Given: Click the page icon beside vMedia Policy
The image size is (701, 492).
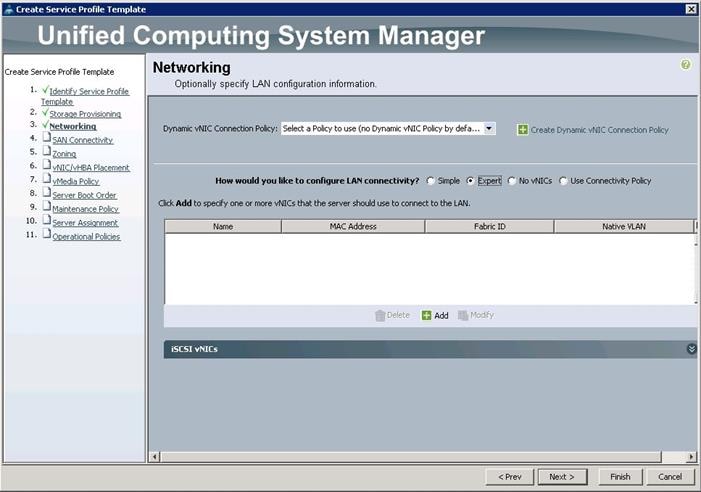Looking at the screenshot, I should [47, 179].
